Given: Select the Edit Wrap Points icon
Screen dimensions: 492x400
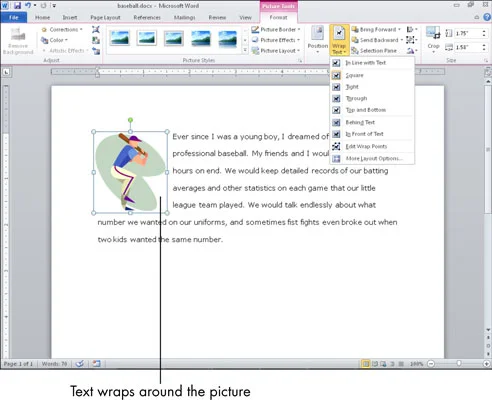Looking at the screenshot, I should (336, 146).
